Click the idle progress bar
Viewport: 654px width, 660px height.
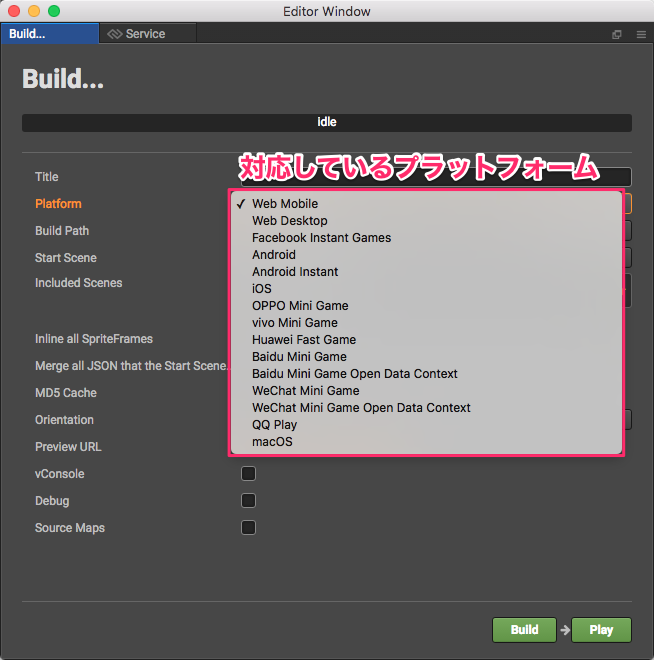pyautogui.click(x=327, y=122)
